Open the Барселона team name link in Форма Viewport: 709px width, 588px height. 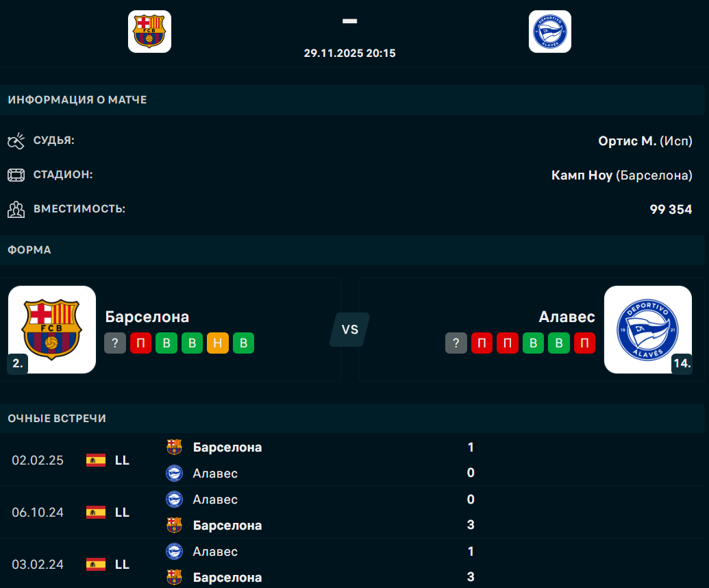point(147,317)
